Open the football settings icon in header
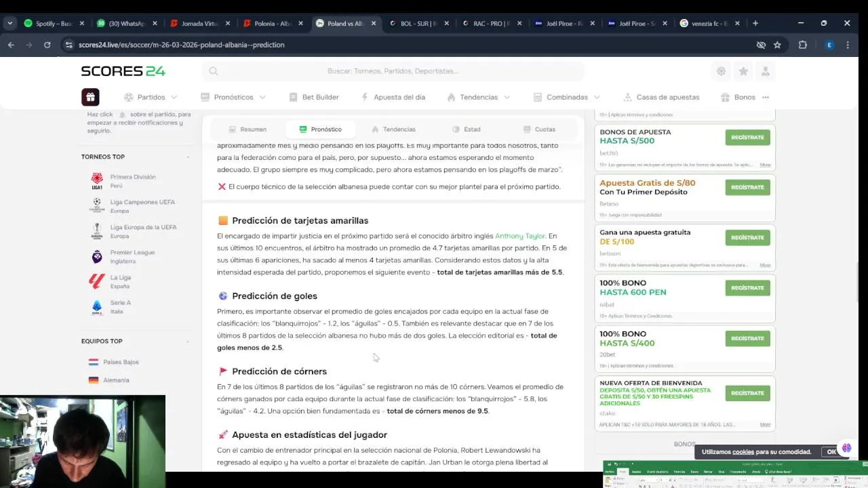Viewport: 868px width, 488px height. tap(721, 71)
